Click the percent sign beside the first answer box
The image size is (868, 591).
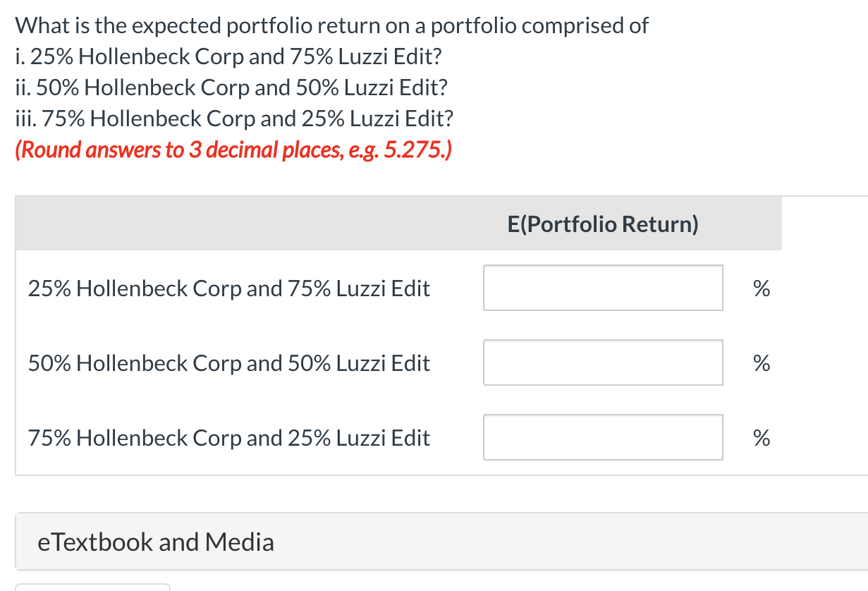pyautogui.click(x=762, y=288)
